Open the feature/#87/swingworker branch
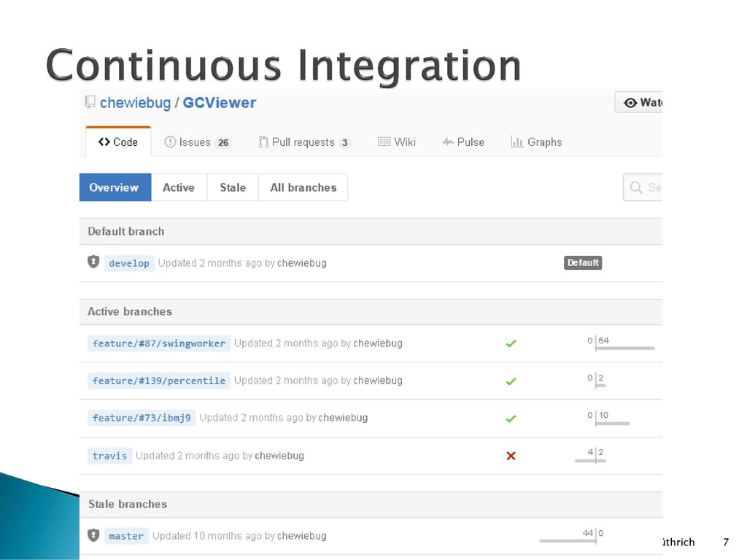The width and height of the screenshot is (747, 560). 159,343
